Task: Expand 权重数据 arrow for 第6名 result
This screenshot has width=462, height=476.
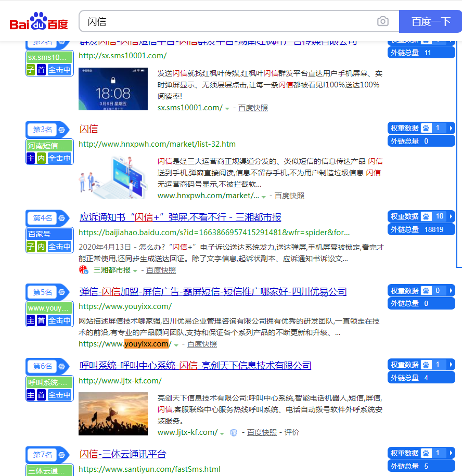Action: (451, 365)
